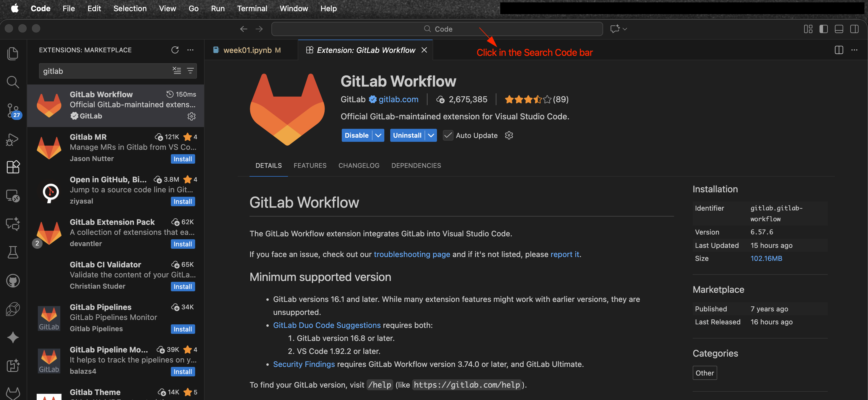This screenshot has width=868, height=400.
Task: Open the troubleshooting page link
Action: coord(412,254)
